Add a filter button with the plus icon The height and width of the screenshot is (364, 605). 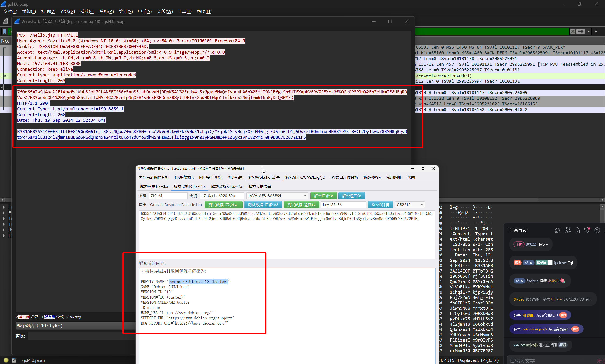pyautogui.click(x=596, y=31)
